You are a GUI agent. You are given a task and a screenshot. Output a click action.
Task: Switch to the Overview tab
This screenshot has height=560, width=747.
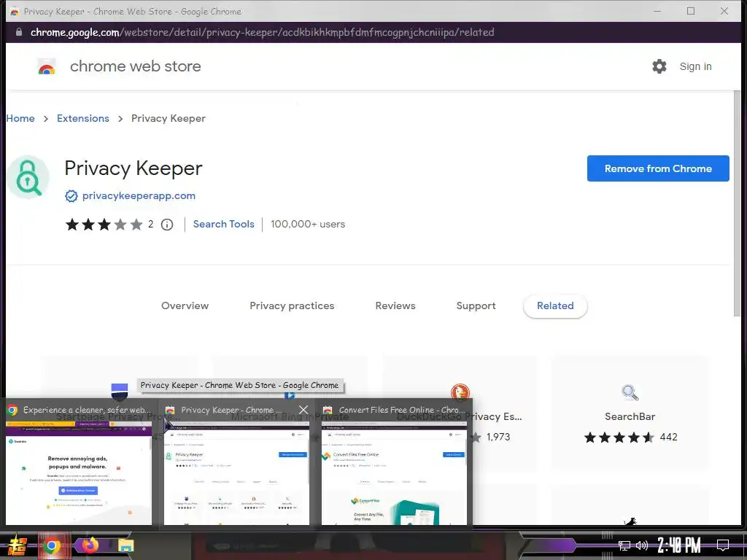click(x=185, y=306)
